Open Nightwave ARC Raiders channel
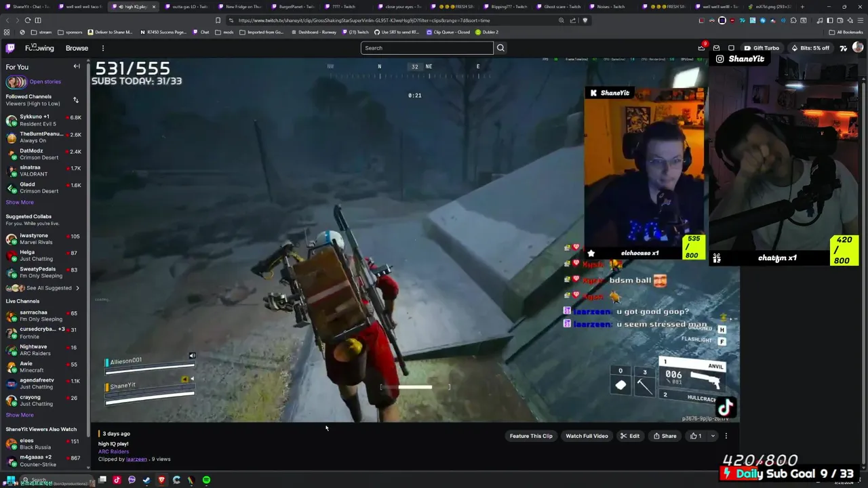 click(43, 350)
